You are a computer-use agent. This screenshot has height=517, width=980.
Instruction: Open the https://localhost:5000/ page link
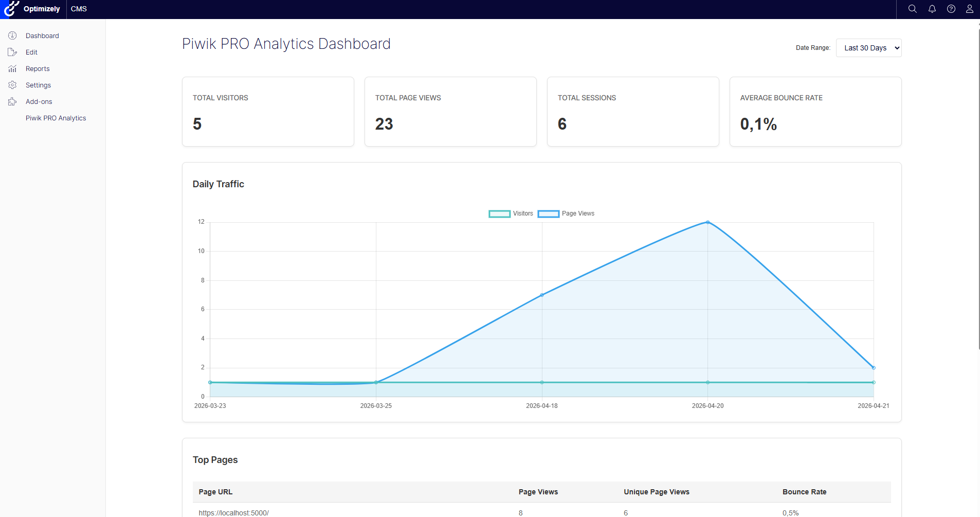[x=234, y=513]
